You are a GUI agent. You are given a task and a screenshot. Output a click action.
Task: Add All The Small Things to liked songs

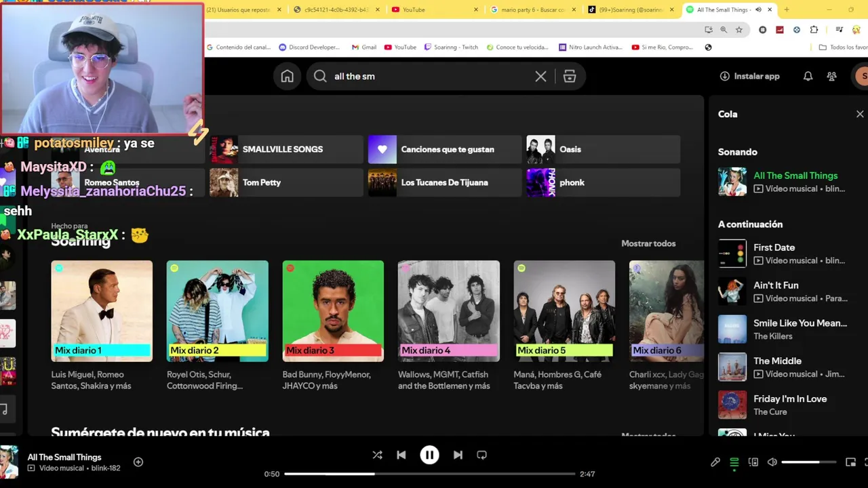(x=138, y=462)
